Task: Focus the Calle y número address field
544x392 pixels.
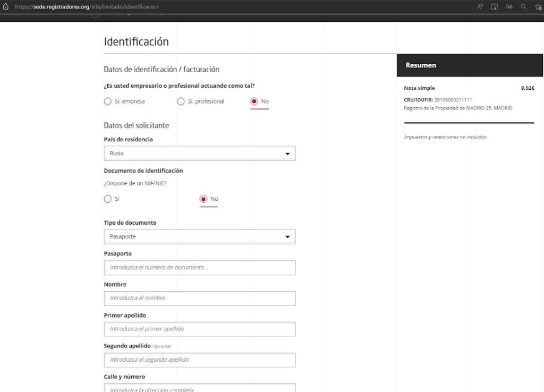Action: (x=199, y=388)
